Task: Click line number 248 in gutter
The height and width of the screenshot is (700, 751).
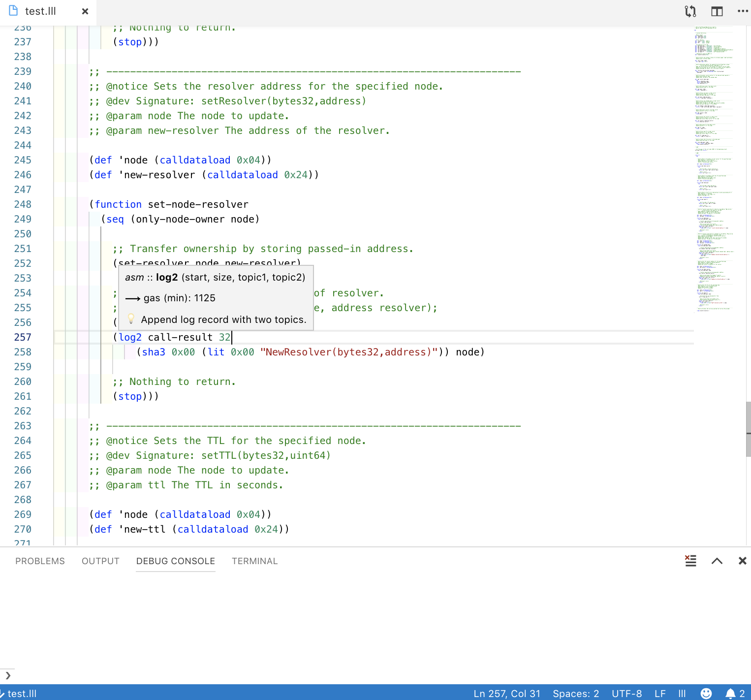Action: (x=23, y=204)
